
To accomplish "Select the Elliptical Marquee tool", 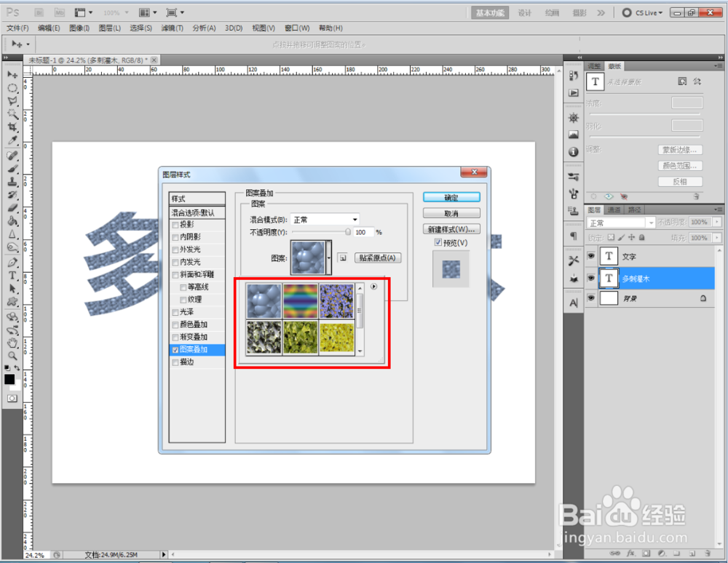I will pyautogui.click(x=12, y=87).
